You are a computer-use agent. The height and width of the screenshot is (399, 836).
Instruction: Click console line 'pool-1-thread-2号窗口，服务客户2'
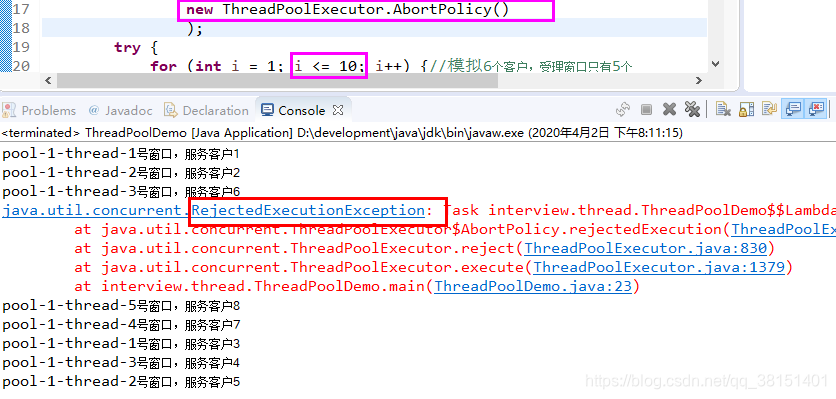click(121, 173)
